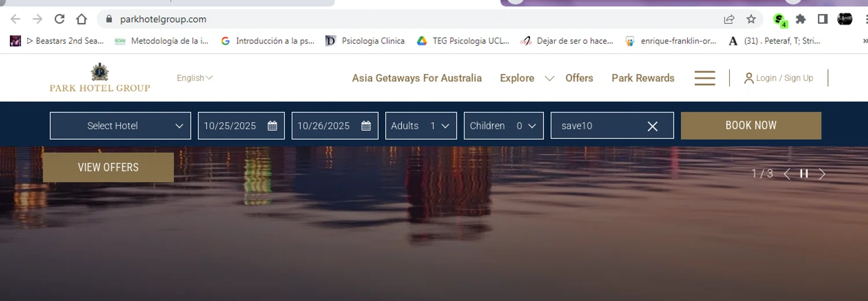Clear the promo code with X
The height and width of the screenshot is (301, 868).
point(653,126)
